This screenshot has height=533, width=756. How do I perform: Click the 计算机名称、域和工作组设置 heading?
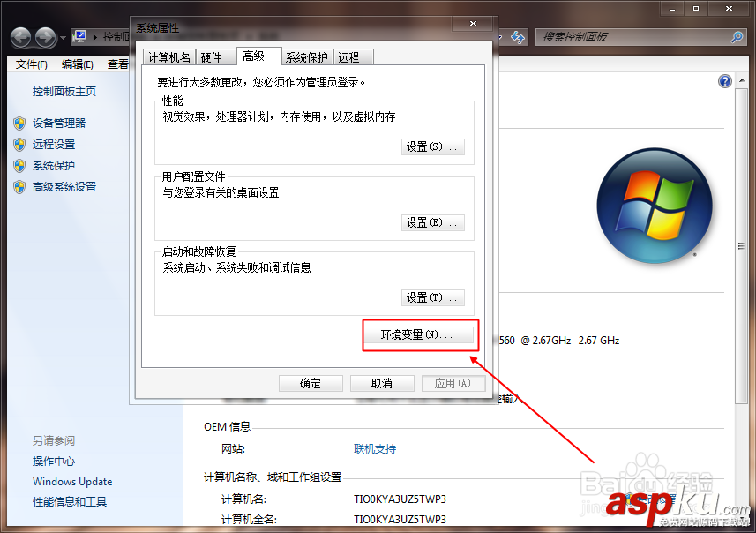coord(273,477)
